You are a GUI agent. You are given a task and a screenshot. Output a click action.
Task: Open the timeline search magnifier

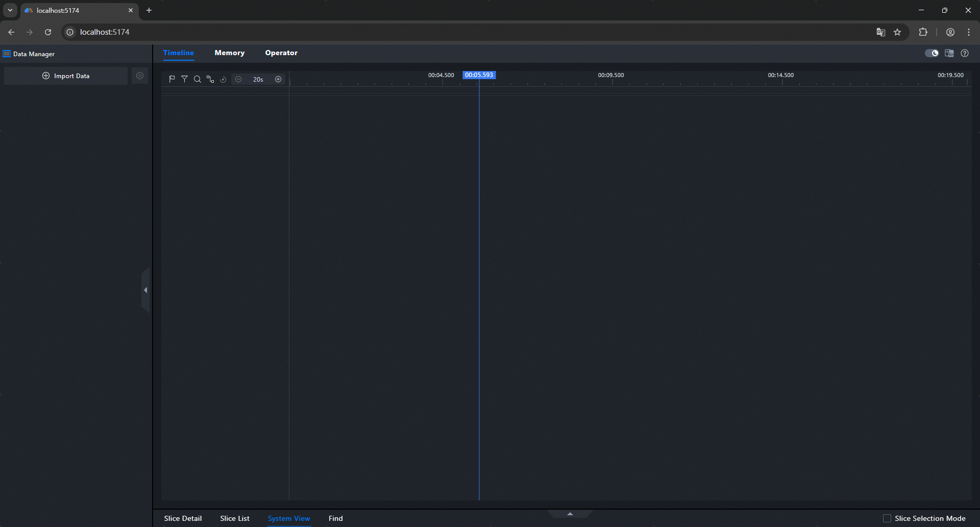tap(198, 79)
